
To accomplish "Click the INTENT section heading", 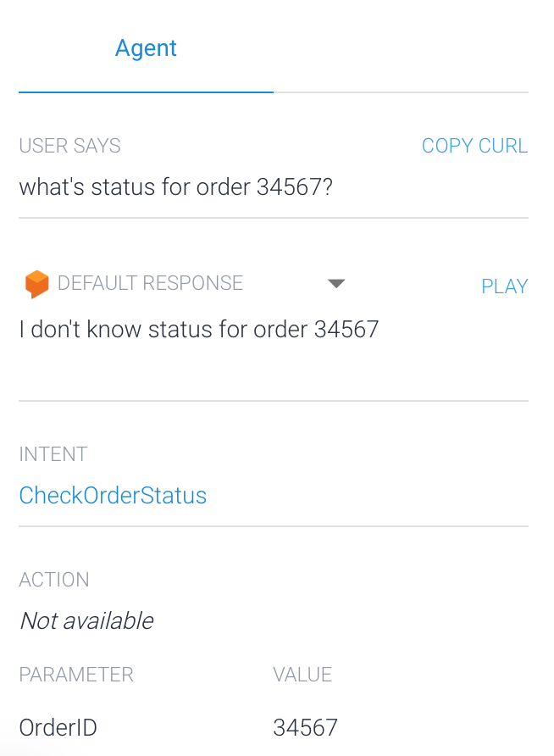I will 53,454.
